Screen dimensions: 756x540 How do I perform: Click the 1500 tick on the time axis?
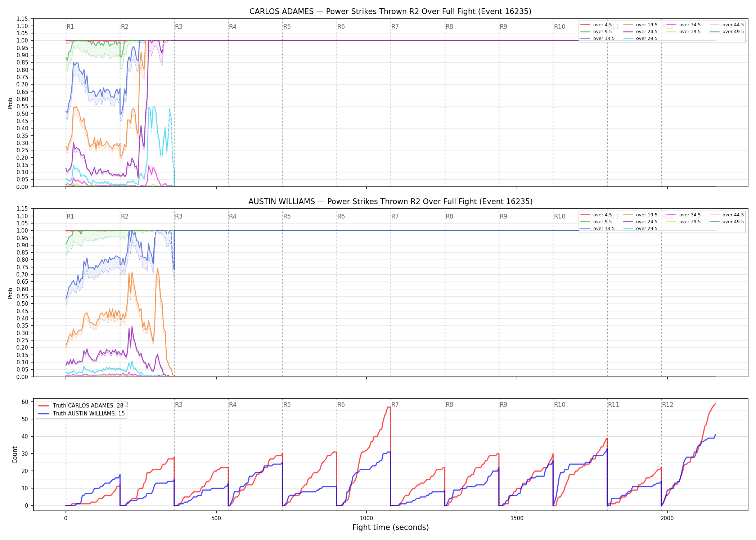point(517,518)
